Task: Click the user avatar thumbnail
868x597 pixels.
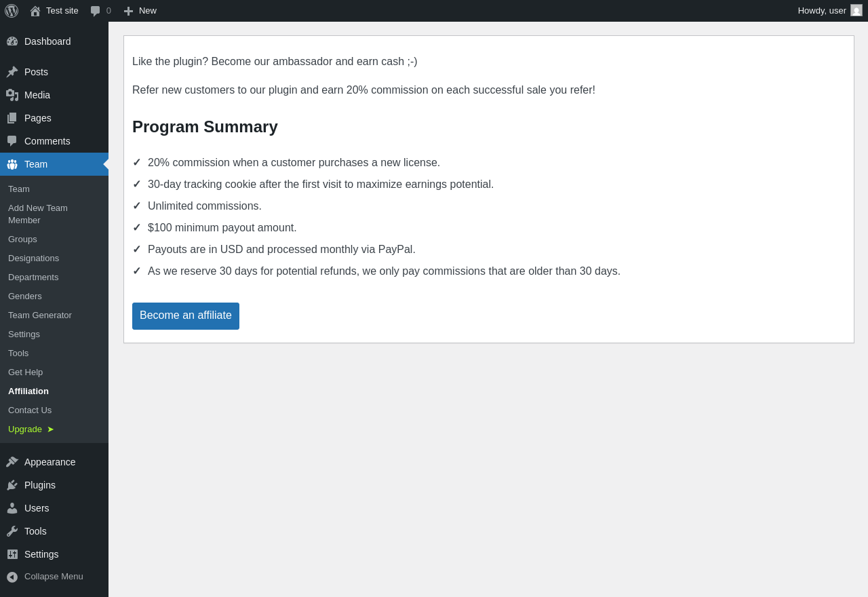Action: tap(856, 11)
